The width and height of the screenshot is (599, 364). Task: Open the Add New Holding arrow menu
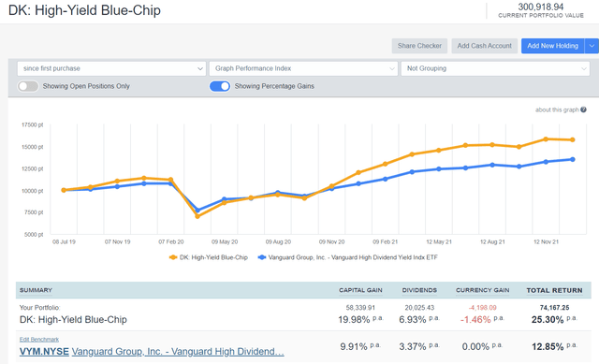(x=592, y=46)
